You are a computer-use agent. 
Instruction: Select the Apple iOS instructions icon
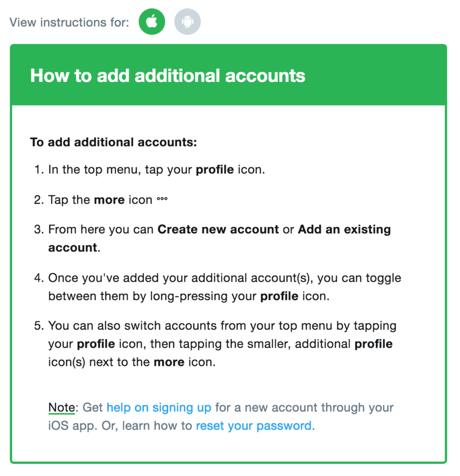tap(152, 21)
